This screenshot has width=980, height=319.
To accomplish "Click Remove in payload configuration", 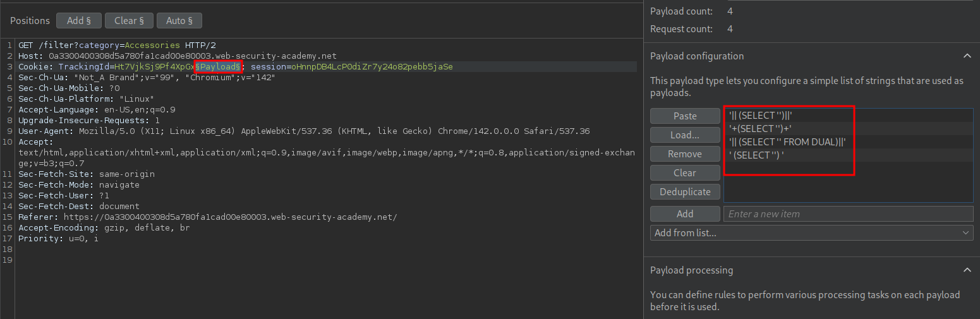I will [685, 154].
